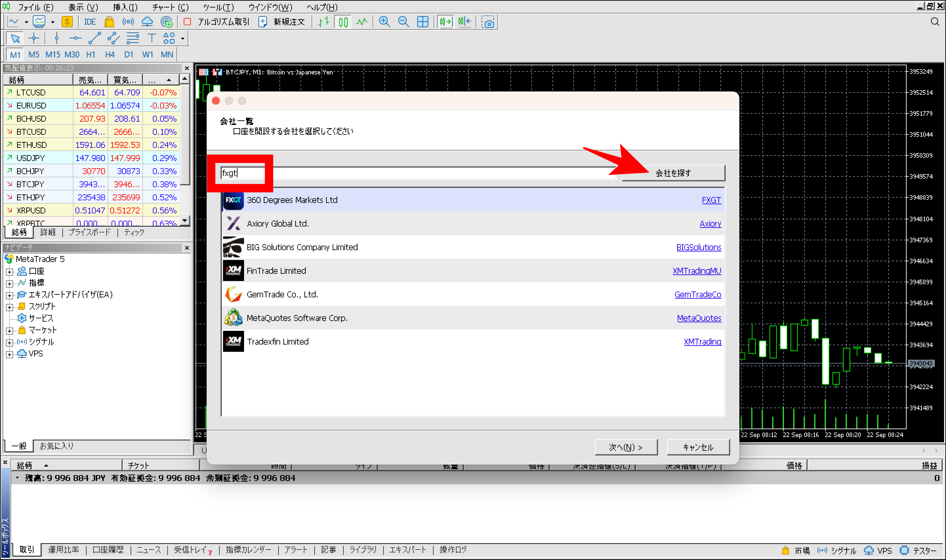The image size is (946, 560).
Task: Open Signals via the antenna toolbar icon
Action: (128, 22)
